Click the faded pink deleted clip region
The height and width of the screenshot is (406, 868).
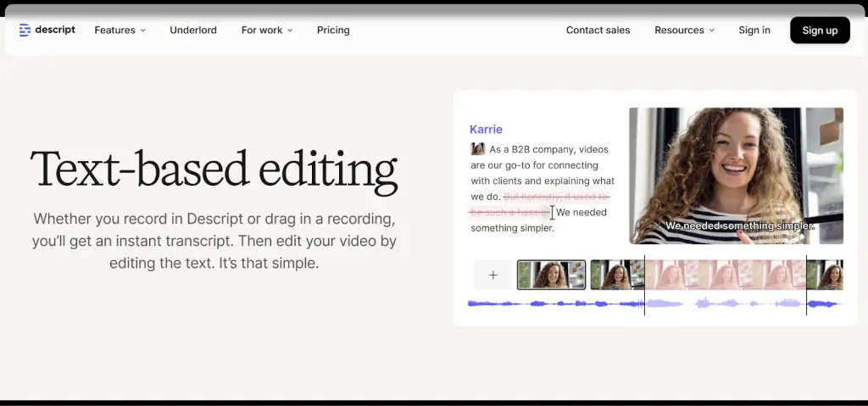726,275
